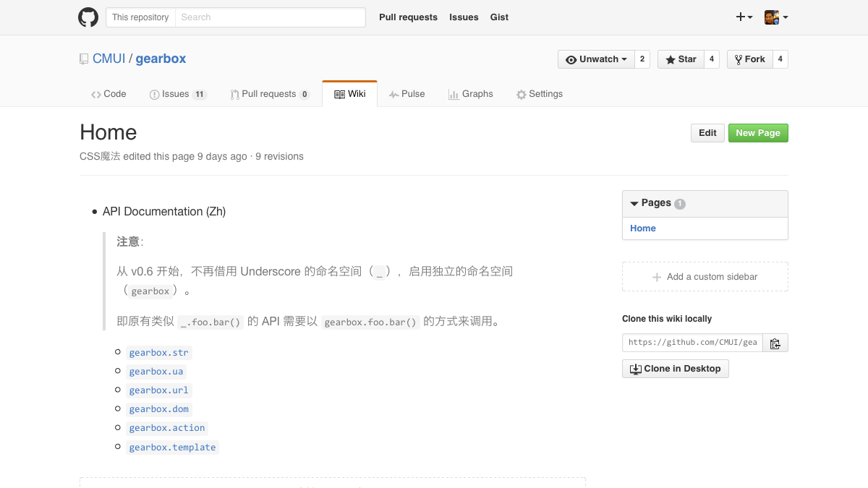The width and height of the screenshot is (868, 488).
Task: Open Gist from the top navigation
Action: (x=499, y=17)
